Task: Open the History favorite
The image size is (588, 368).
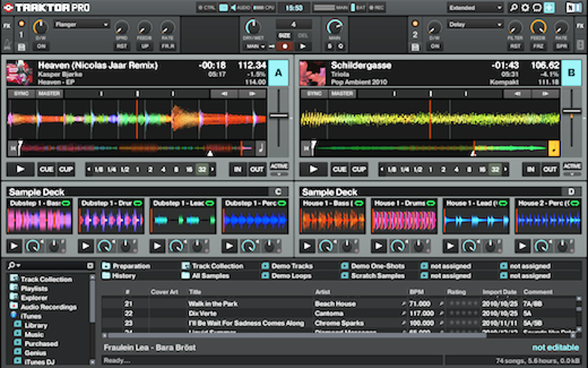Action: coord(119,276)
